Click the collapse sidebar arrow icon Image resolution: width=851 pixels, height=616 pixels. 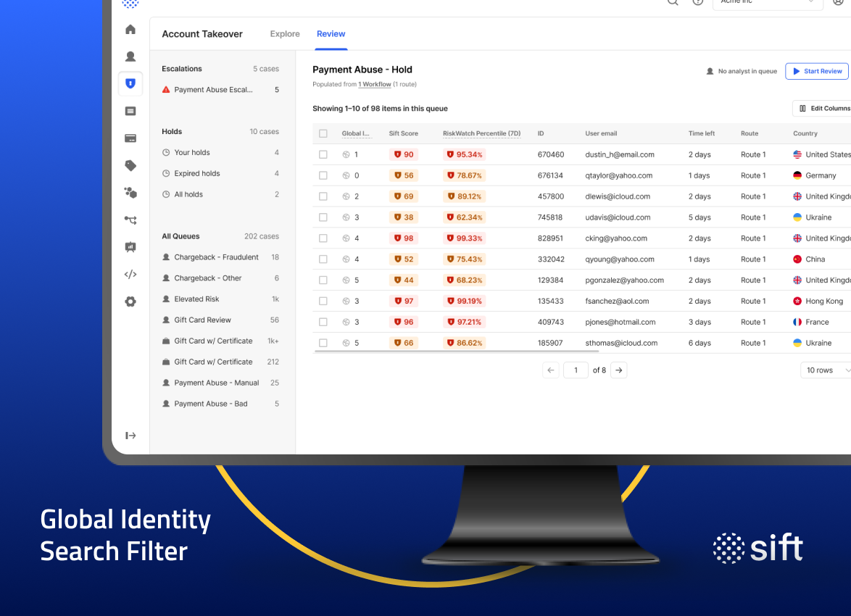click(x=130, y=436)
